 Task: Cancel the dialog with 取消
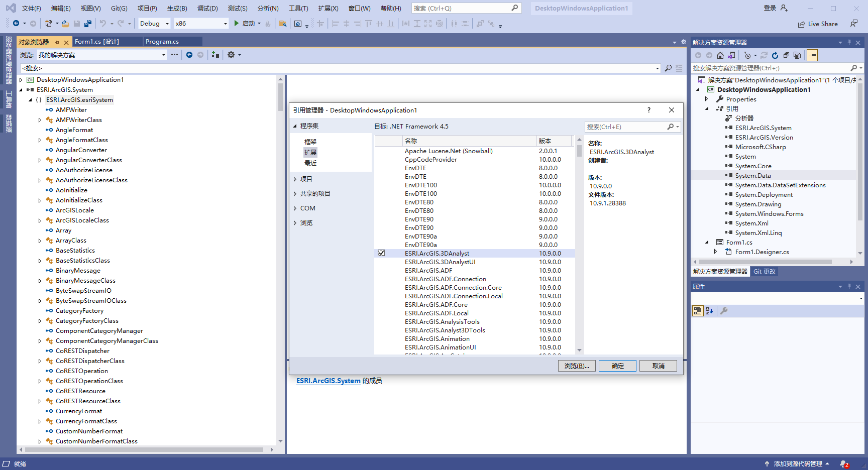click(658, 366)
